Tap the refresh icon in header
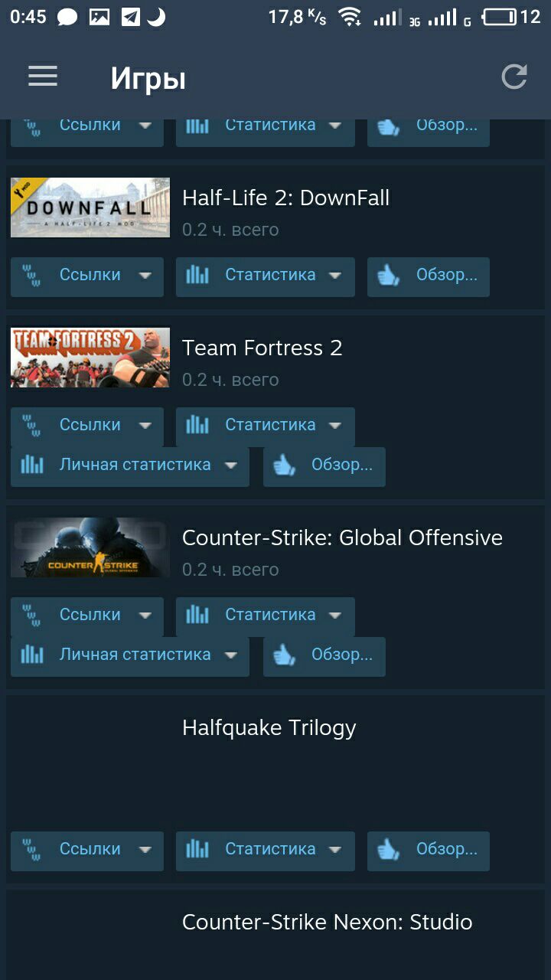 tap(514, 77)
